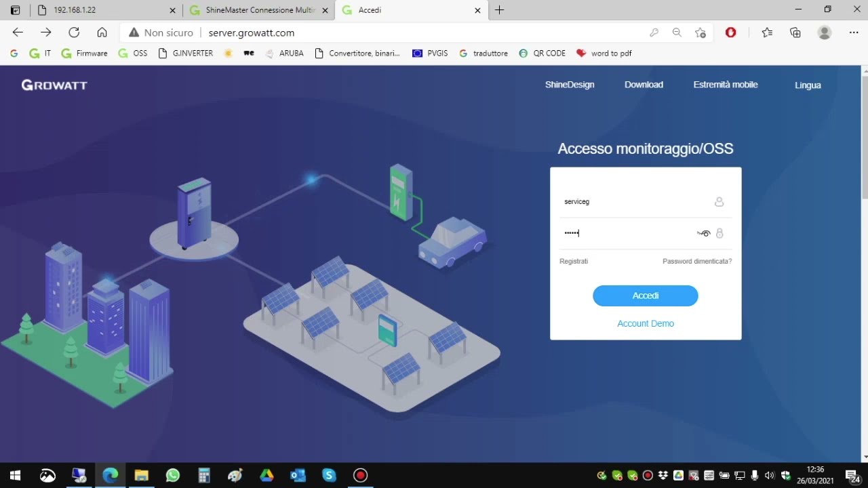Screen dimensions: 868x488
Task: Open the Dropbox system tray icon
Action: pyautogui.click(x=663, y=476)
